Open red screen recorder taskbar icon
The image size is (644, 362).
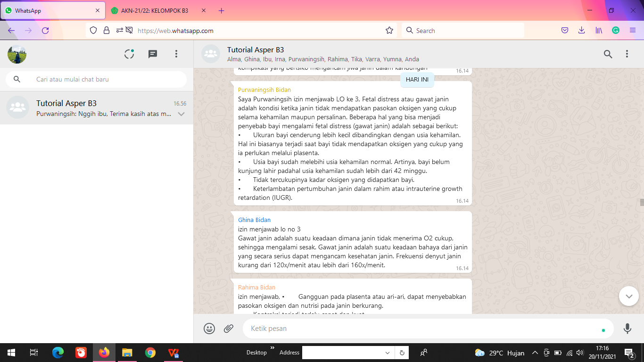pos(81,353)
